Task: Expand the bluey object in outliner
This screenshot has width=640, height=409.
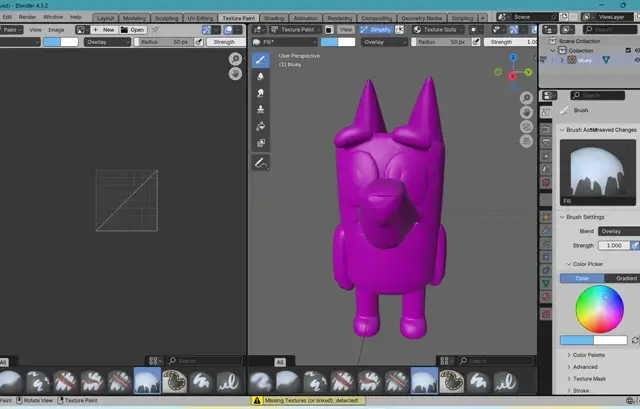Action: pyautogui.click(x=562, y=60)
